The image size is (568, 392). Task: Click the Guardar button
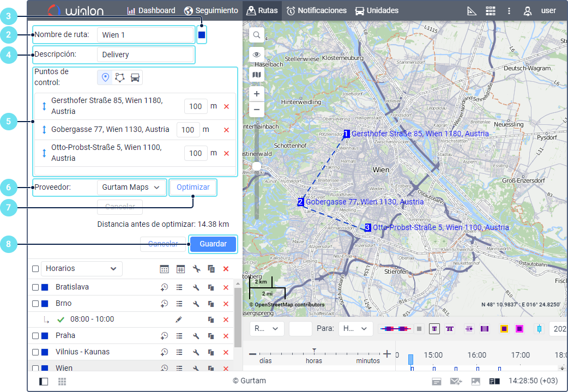[213, 244]
